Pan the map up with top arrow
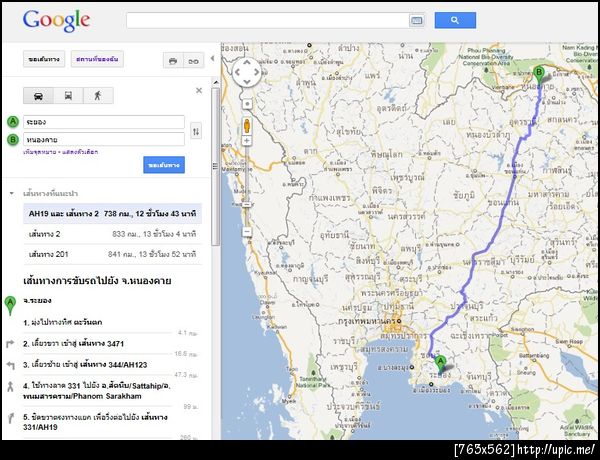Image resolution: width=600 pixels, height=460 pixels. pos(247,62)
